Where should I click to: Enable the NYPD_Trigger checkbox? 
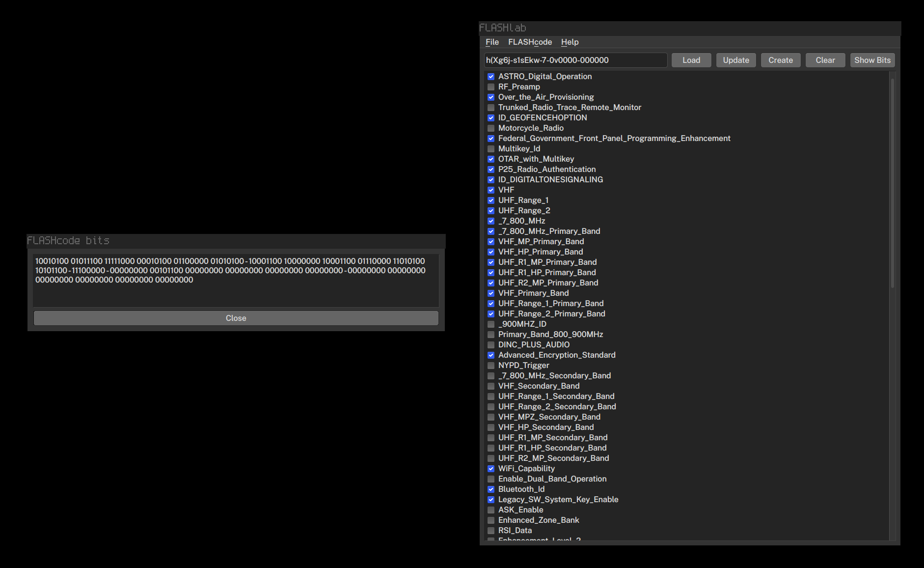491,365
